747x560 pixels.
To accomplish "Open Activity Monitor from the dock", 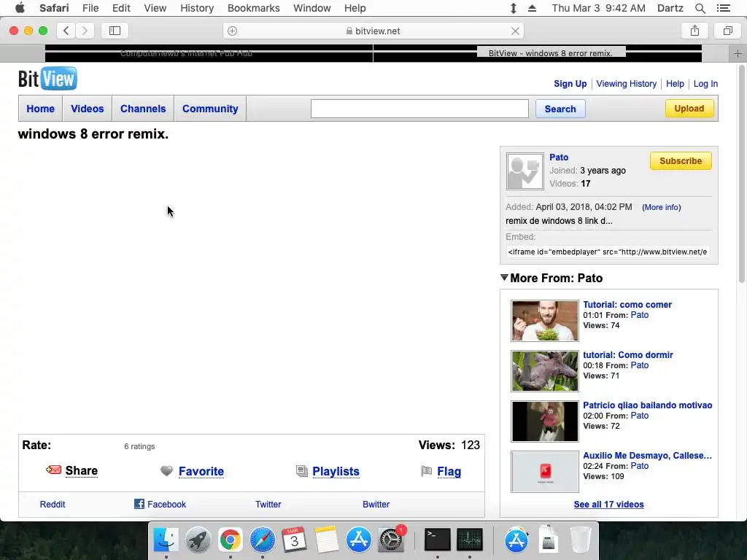I will tap(470, 540).
